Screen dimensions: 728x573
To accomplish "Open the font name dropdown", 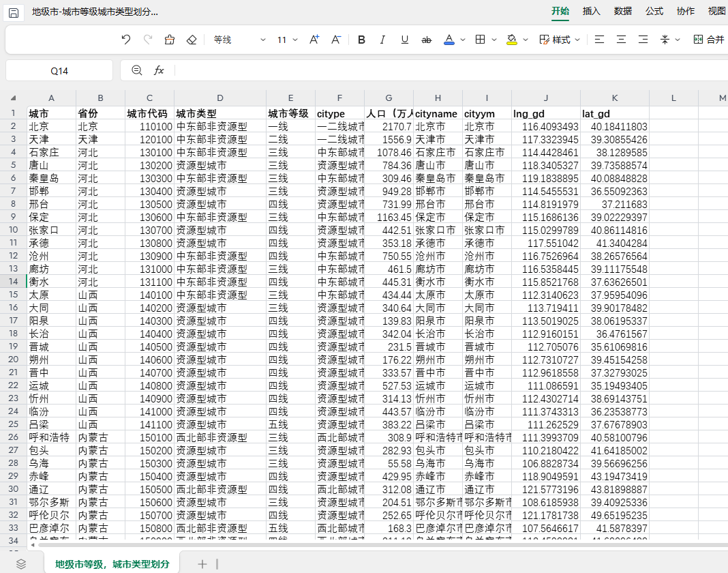I will click(x=239, y=40).
